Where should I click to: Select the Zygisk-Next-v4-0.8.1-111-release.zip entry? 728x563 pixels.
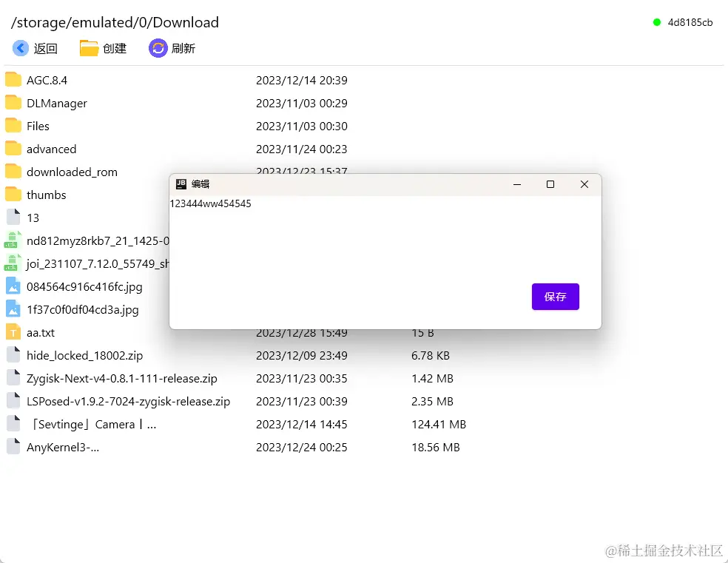coord(121,378)
